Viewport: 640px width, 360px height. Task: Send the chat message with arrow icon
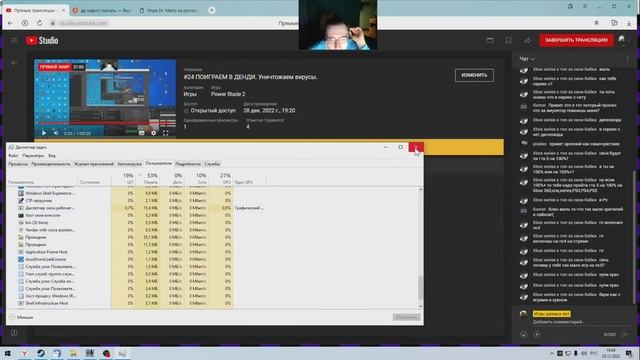tap(625, 334)
